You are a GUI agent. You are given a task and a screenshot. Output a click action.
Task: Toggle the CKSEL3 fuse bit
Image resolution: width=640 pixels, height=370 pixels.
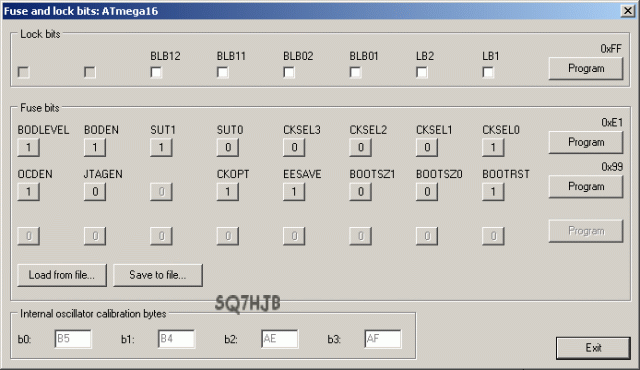point(294,147)
